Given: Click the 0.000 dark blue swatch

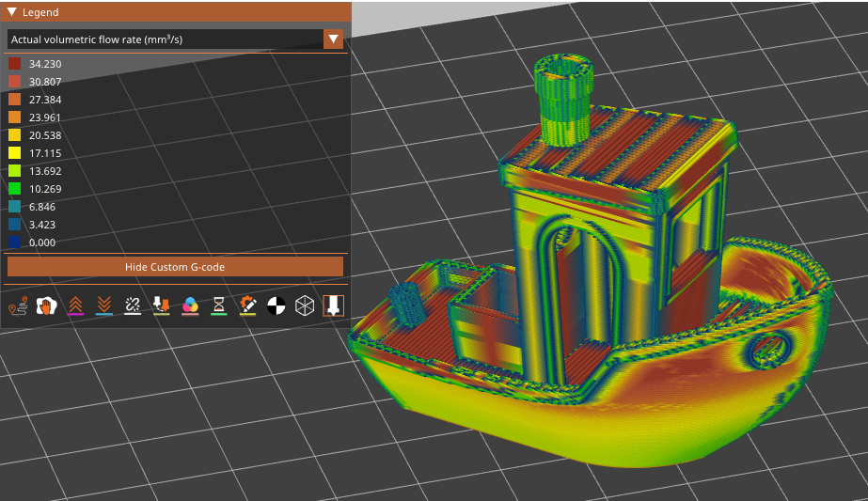Looking at the screenshot, I should [x=14, y=243].
